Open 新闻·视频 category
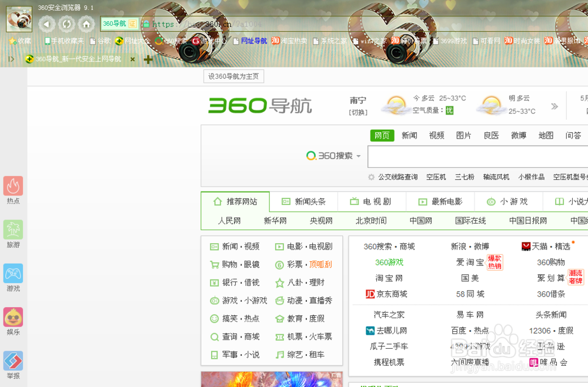This screenshot has height=387, width=588. point(235,247)
